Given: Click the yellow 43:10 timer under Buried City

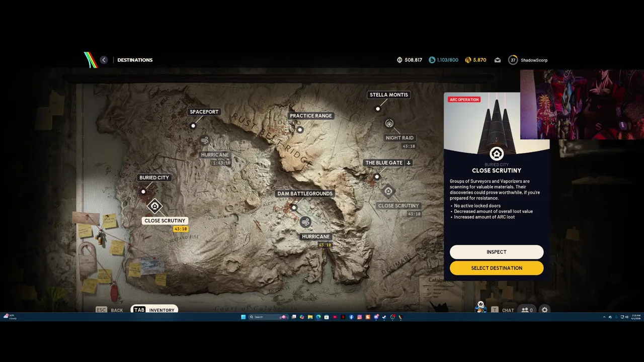Looking at the screenshot, I should [180, 229].
